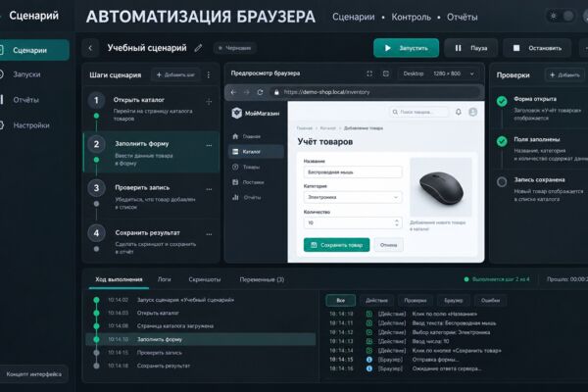
Task: Click the plus icon on Открыть каталог step
Action: click(209, 101)
